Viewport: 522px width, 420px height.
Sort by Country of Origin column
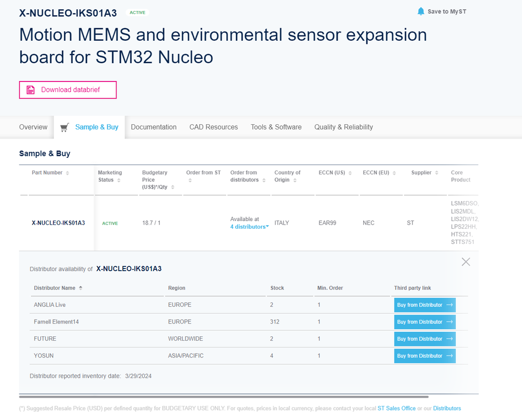(x=295, y=180)
